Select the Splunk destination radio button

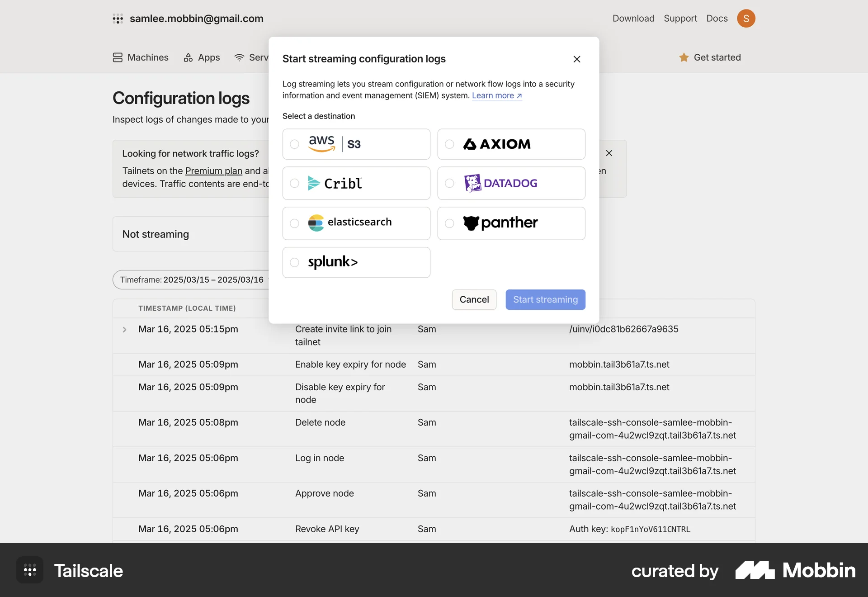[x=294, y=262]
